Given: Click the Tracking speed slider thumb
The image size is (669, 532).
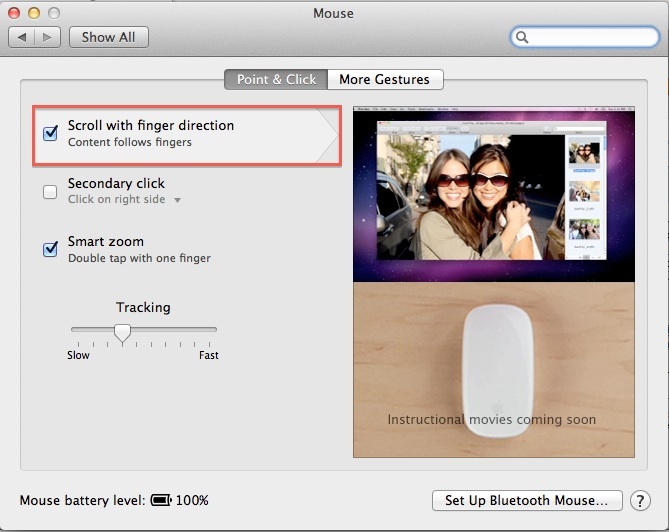Looking at the screenshot, I should point(122,332).
